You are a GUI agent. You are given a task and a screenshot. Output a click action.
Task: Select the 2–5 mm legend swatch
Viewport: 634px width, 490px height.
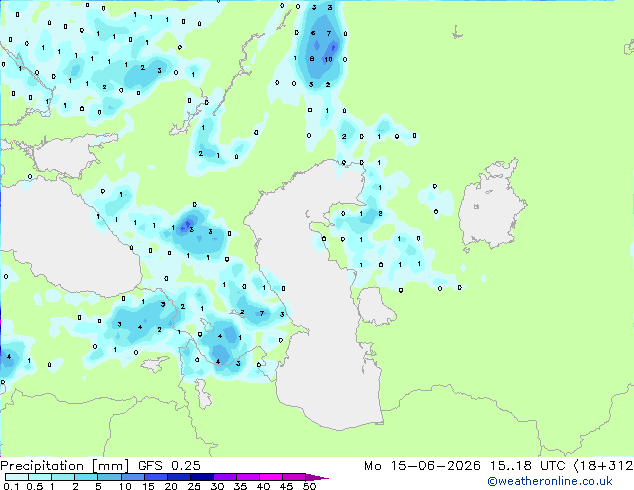[86, 477]
